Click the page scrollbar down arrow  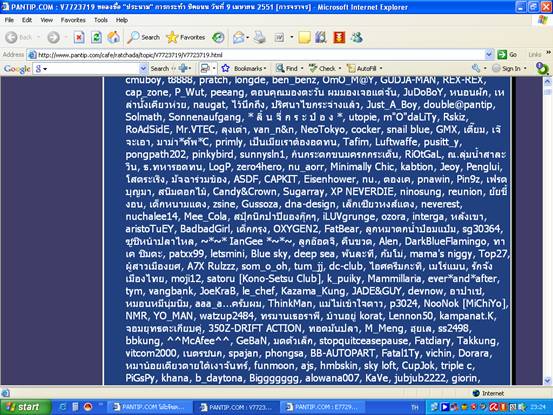(547, 380)
